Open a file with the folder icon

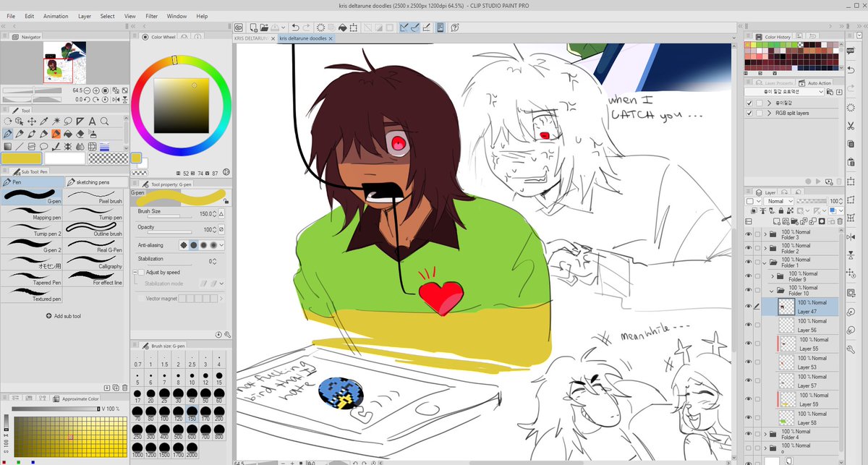tap(264, 27)
